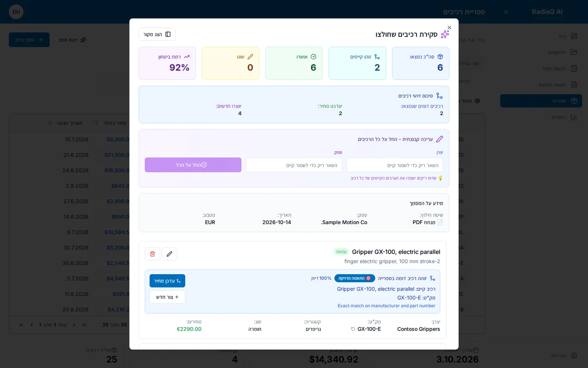
Task: Click the pencil edit icon for Gripper GX-100
Action: coord(169,254)
